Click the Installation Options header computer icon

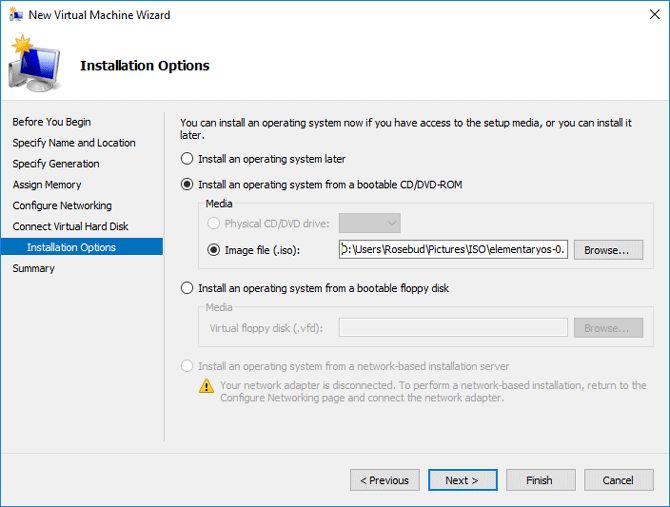point(36,66)
